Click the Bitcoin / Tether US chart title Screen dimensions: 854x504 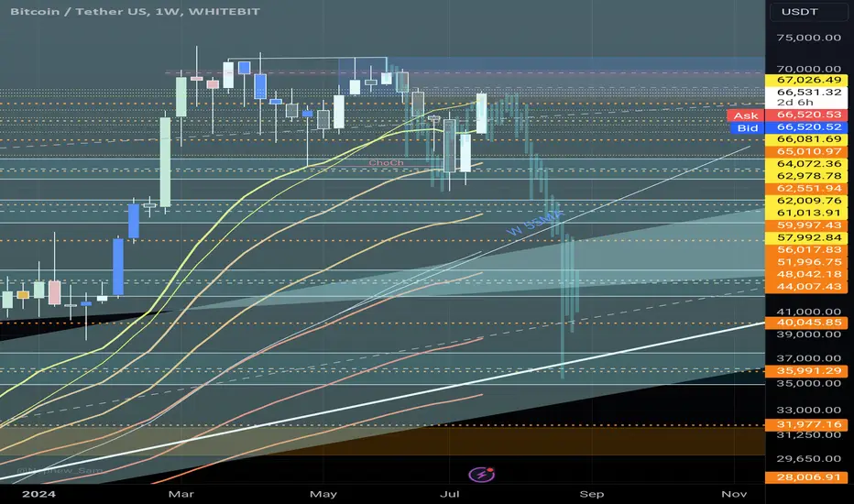click(135, 11)
